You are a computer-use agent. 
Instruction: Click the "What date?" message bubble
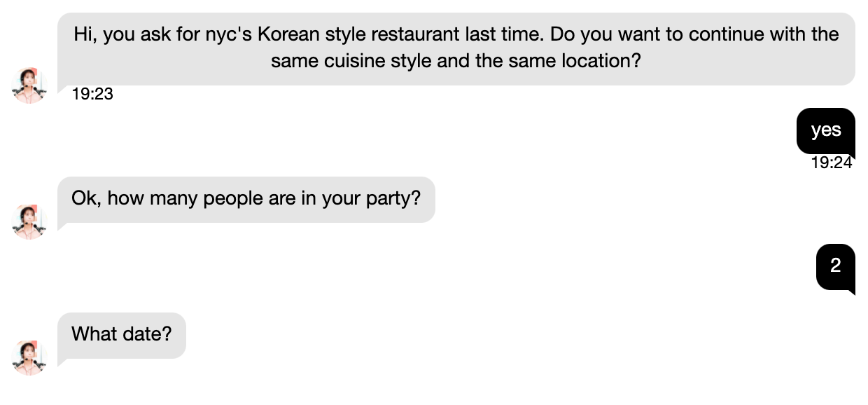121,334
